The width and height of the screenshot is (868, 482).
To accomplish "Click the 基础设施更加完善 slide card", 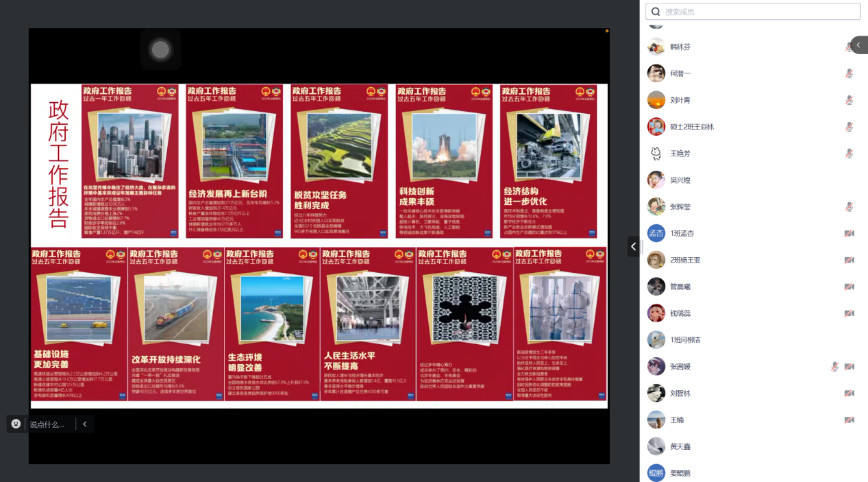I will [x=79, y=324].
